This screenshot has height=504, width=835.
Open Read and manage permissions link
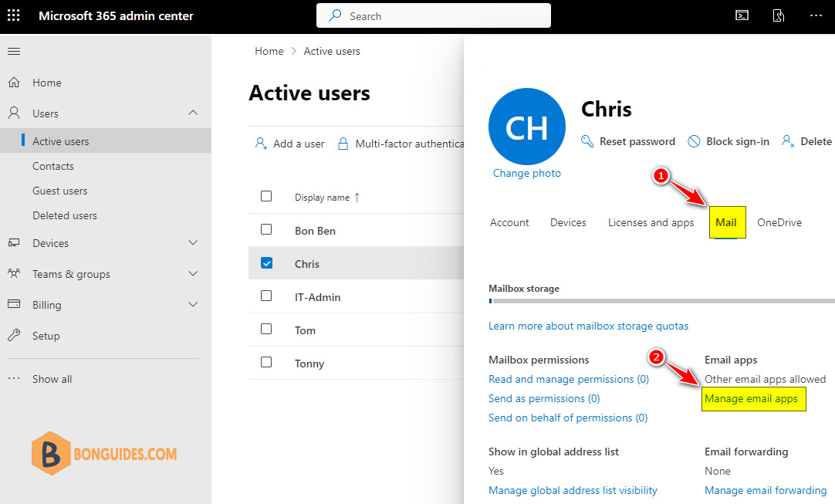[x=569, y=379]
